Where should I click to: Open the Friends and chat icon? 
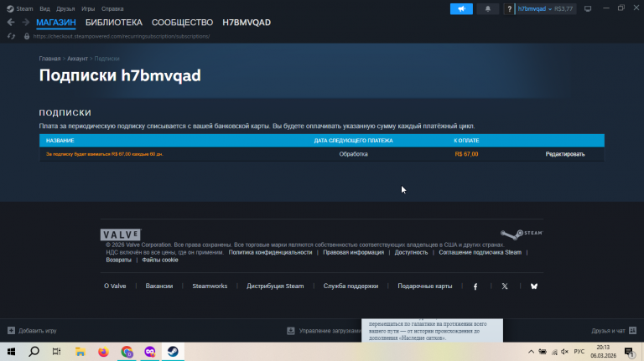(632, 331)
